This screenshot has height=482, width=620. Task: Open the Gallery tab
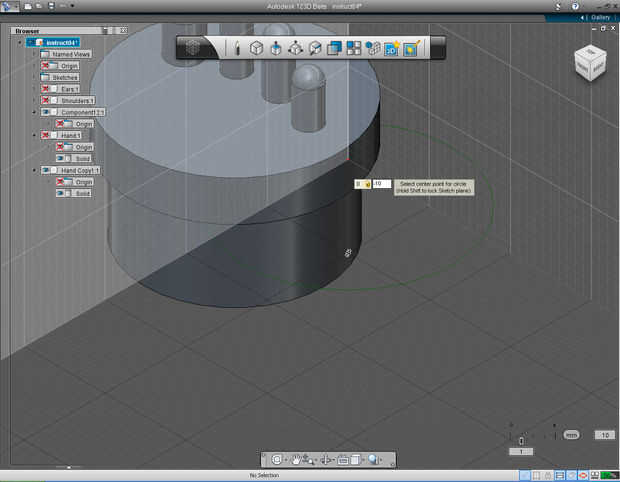tap(600, 17)
